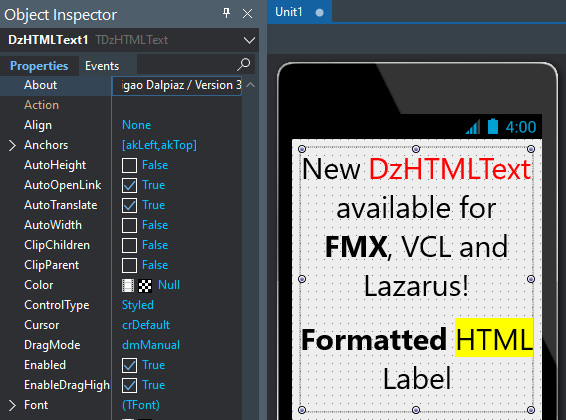Select the About property row
Screen dimensions: 566x420
[55, 85]
